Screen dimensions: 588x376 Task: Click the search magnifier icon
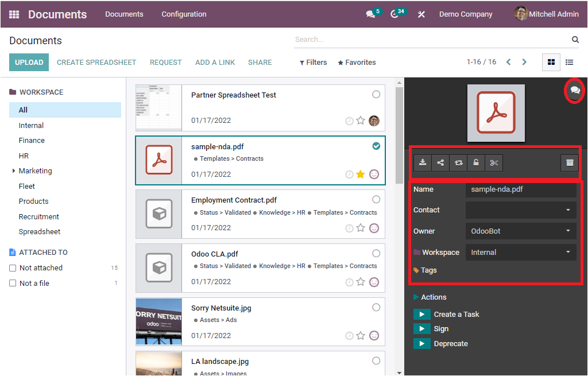point(575,40)
